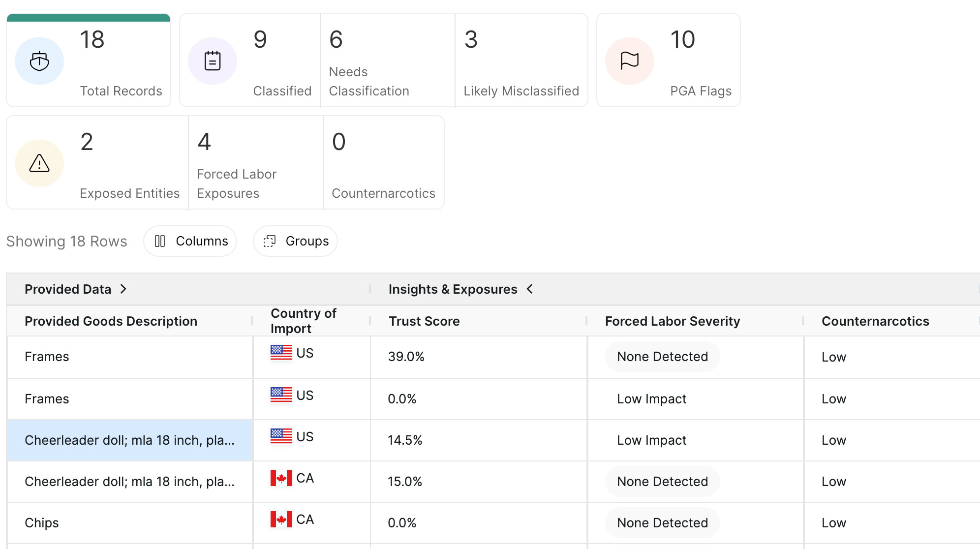
Task: Click the flag icon for PGA Flags
Action: 629,61
